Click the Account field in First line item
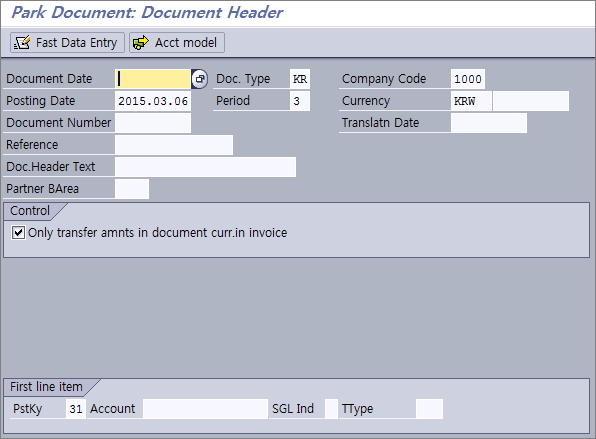596x439 pixels. tap(205, 409)
